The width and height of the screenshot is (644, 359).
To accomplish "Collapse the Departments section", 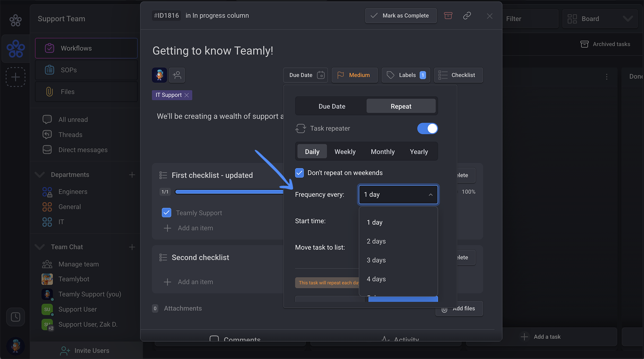I will click(x=40, y=175).
